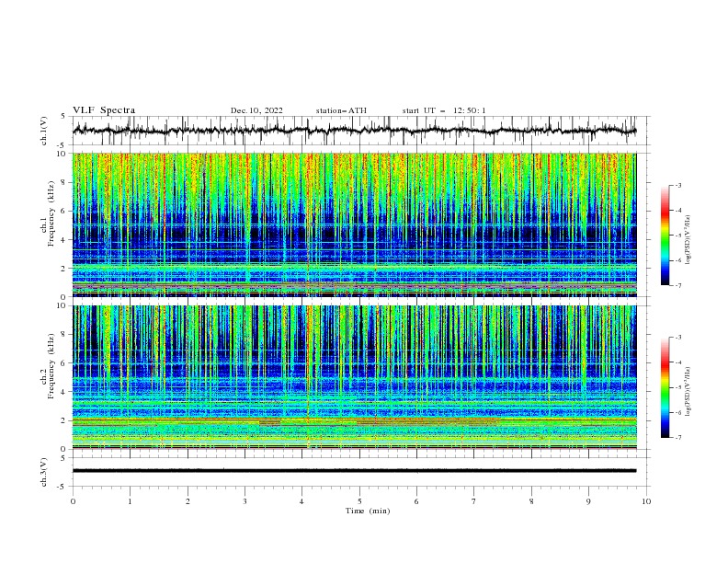This screenshot has width=728, height=563.
Task: Click the ch.1 voltage waveform trace
Action: click(354, 131)
